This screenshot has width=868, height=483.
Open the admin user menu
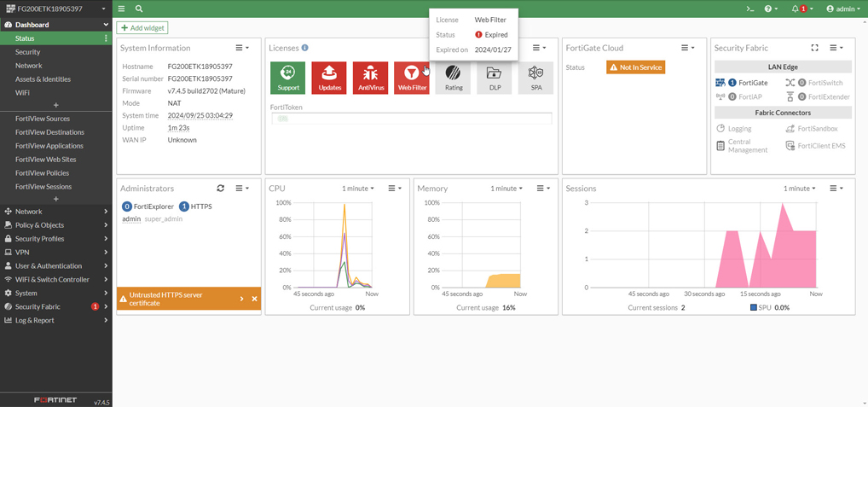tap(843, 9)
